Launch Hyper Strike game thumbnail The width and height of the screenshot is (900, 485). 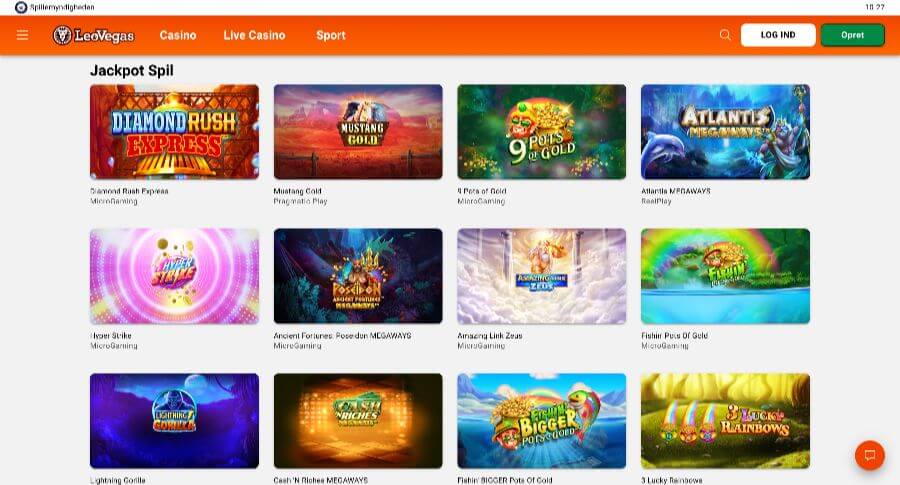click(x=174, y=276)
